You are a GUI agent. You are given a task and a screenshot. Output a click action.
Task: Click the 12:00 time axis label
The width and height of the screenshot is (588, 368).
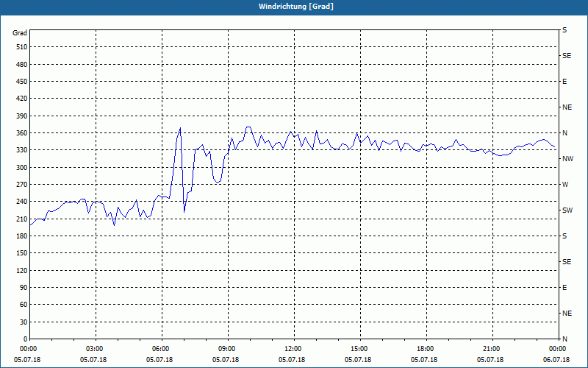[293, 349]
